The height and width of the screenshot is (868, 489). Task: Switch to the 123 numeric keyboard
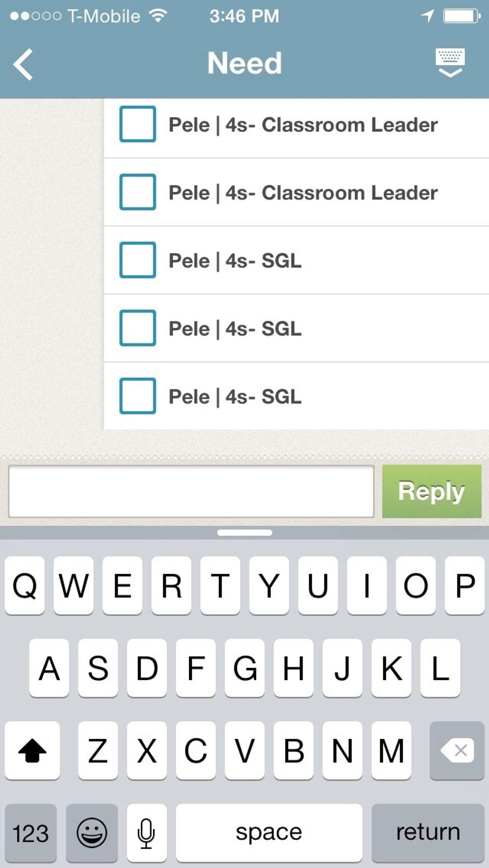31,833
